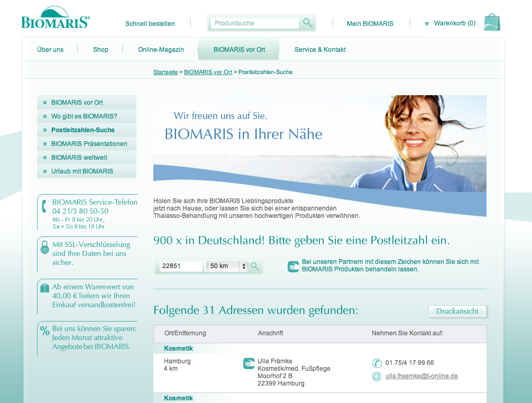Open the Service & Kontakt menu
Image resolution: width=532 pixels, height=403 pixels.
320,50
